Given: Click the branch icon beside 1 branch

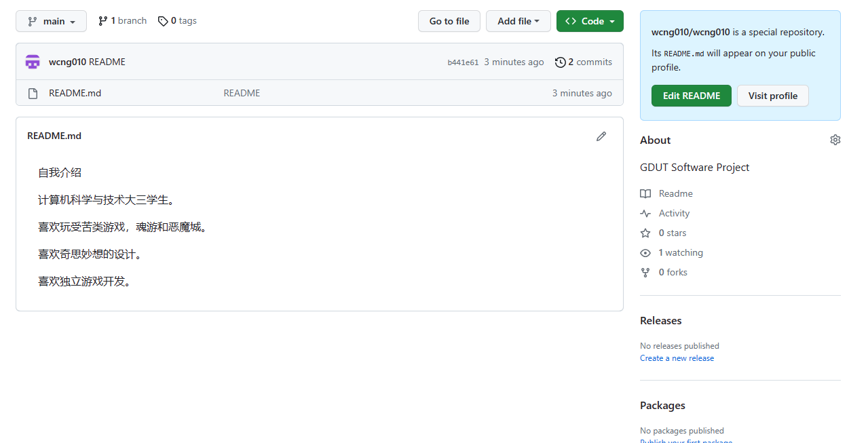Looking at the screenshot, I should [103, 21].
